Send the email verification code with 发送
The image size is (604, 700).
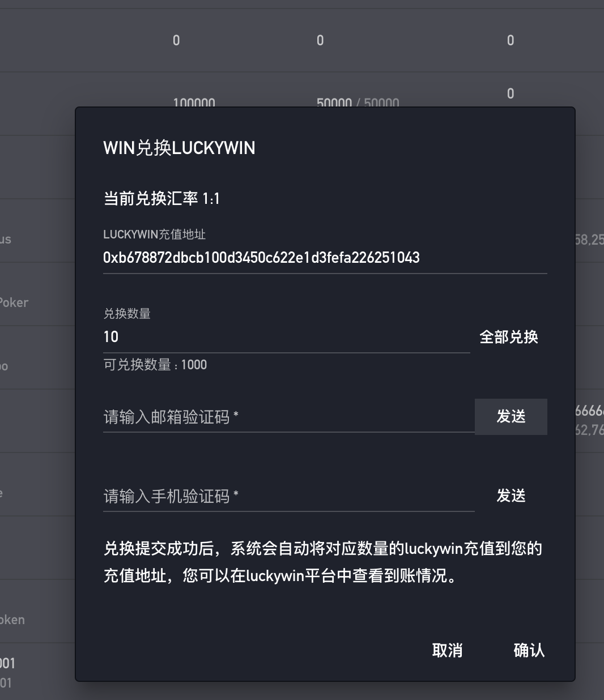(x=511, y=417)
